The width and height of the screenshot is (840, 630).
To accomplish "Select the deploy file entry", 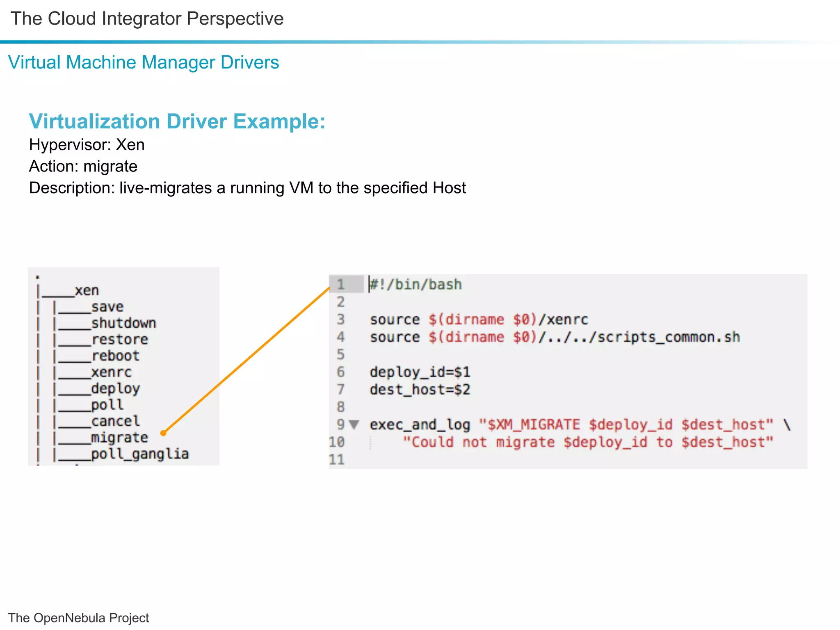I will (115, 389).
